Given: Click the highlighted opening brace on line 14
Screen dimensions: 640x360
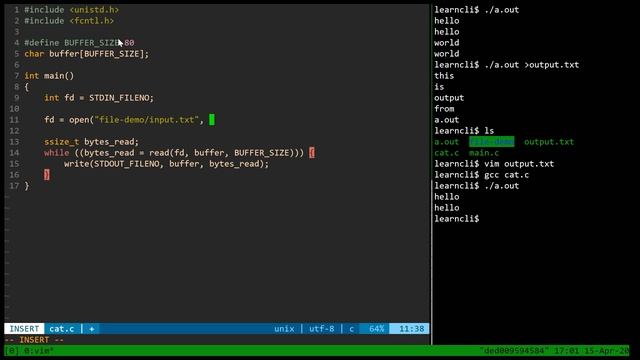Looking at the screenshot, I should coord(312,153).
